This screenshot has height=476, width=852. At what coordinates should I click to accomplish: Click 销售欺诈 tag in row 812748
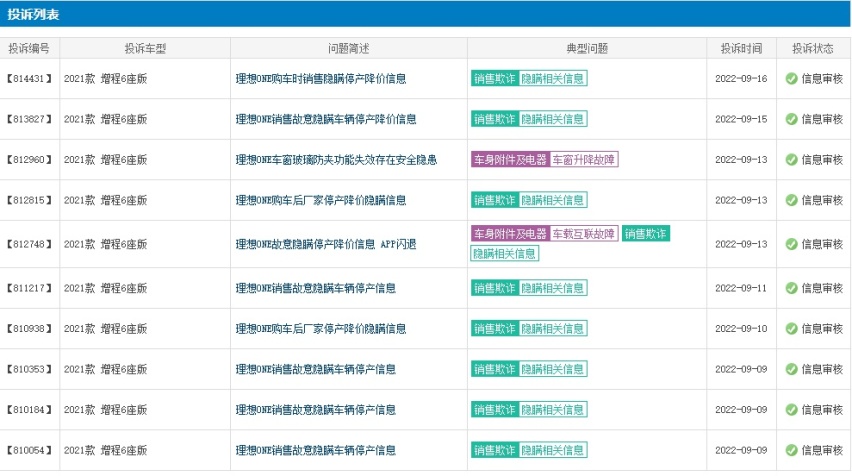click(x=646, y=234)
